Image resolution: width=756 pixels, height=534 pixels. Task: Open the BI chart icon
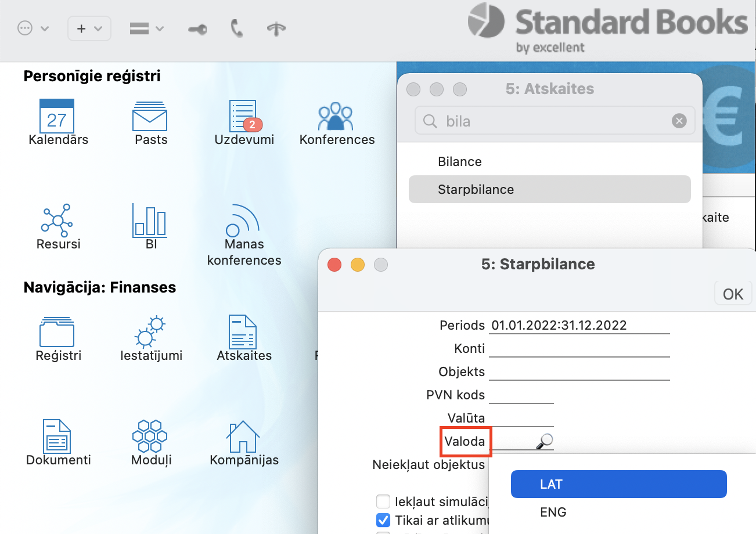[150, 221]
